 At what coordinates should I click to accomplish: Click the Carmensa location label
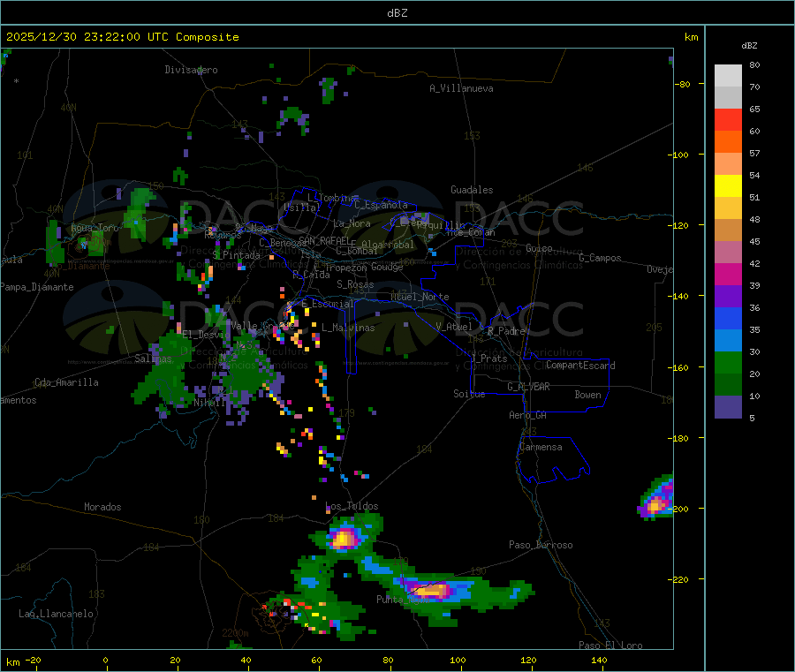click(x=541, y=447)
